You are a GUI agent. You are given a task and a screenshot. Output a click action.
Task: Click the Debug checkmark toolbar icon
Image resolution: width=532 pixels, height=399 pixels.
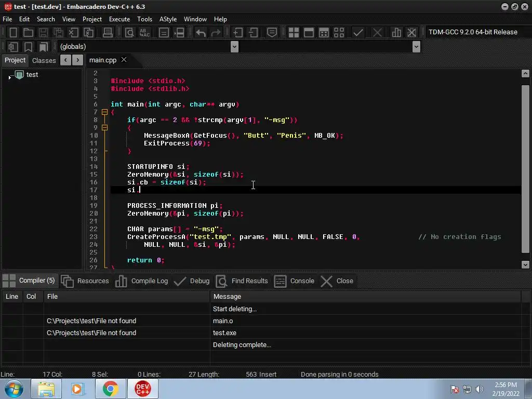(x=358, y=32)
